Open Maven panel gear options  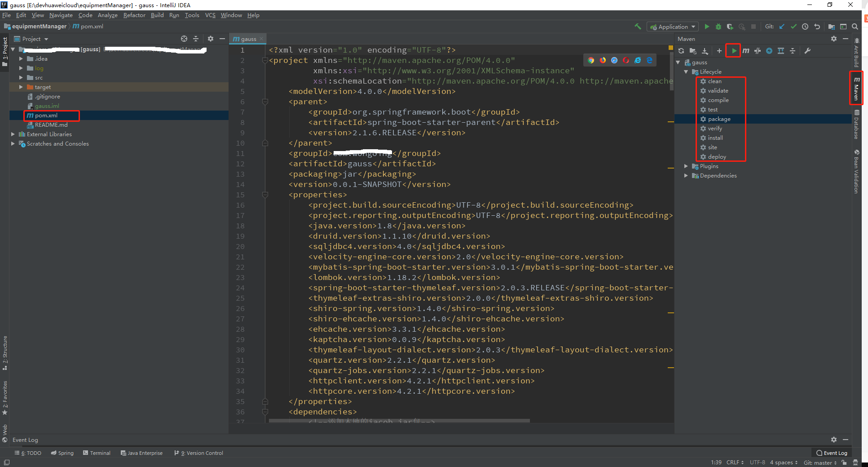[834, 39]
